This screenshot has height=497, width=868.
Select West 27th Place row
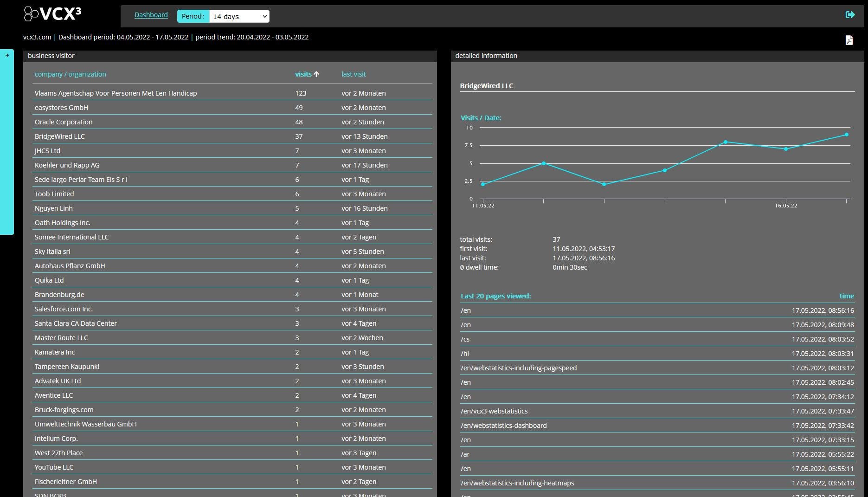coord(232,453)
